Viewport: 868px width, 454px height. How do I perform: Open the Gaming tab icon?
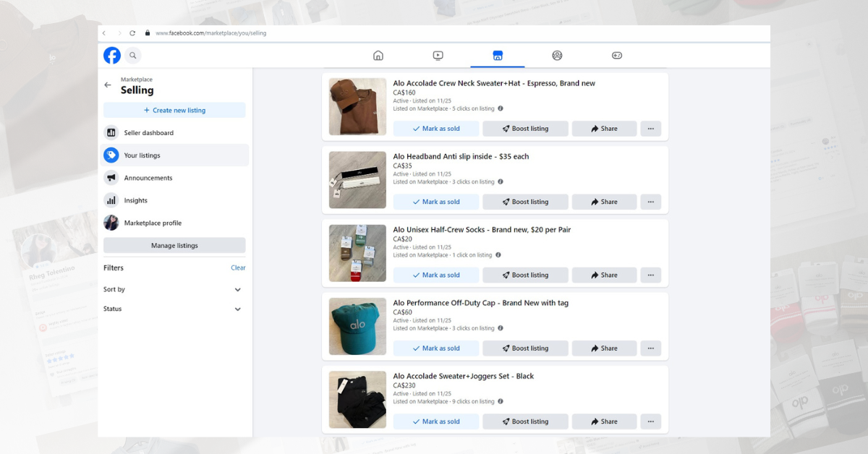[617, 55]
